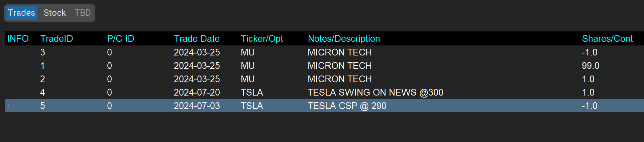Click the TSLA ticker in TradeID 4 row

point(252,93)
